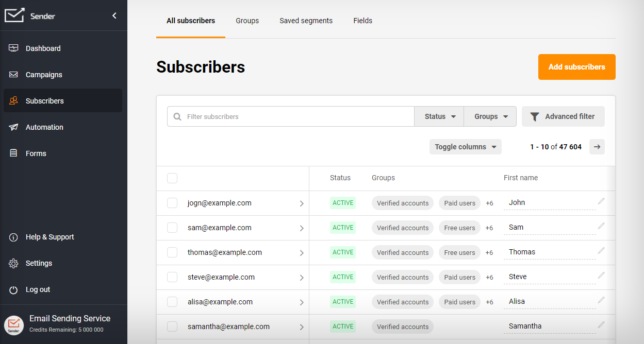Expand the Groups filter dropdown
Screen dimensions: 644x344
[490, 116]
